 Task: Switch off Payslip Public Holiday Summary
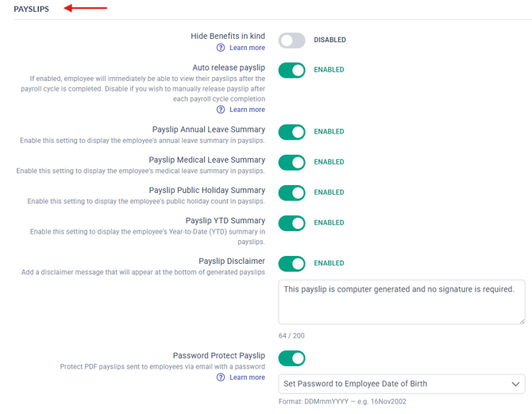[x=291, y=193]
